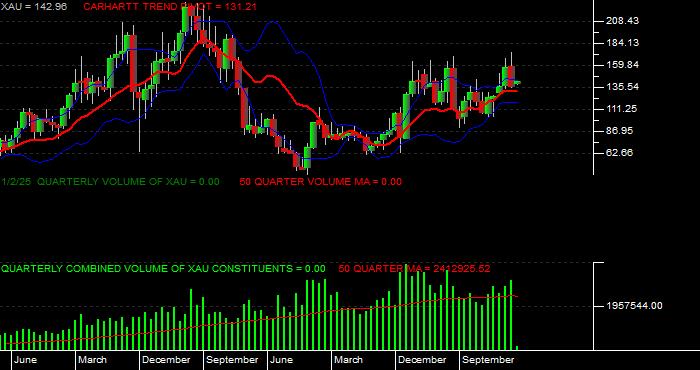Select the 86.95 price axis value
The image size is (700, 370).
pyautogui.click(x=620, y=131)
